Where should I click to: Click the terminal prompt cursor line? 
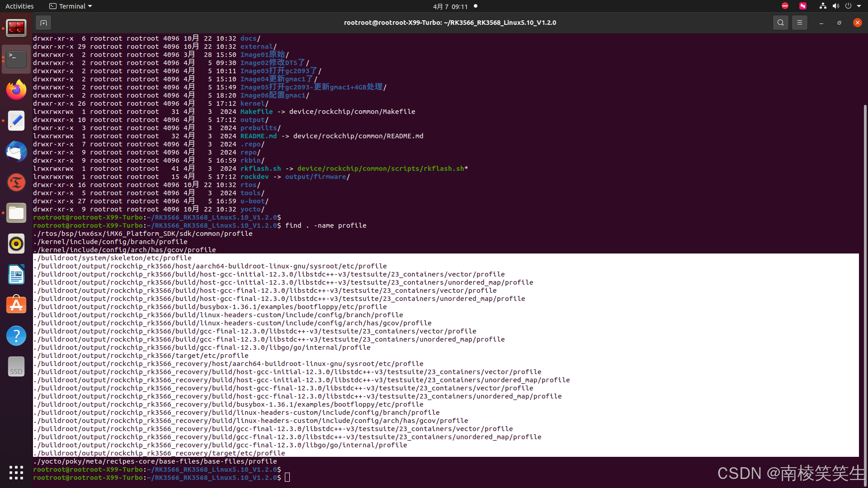pos(288,478)
